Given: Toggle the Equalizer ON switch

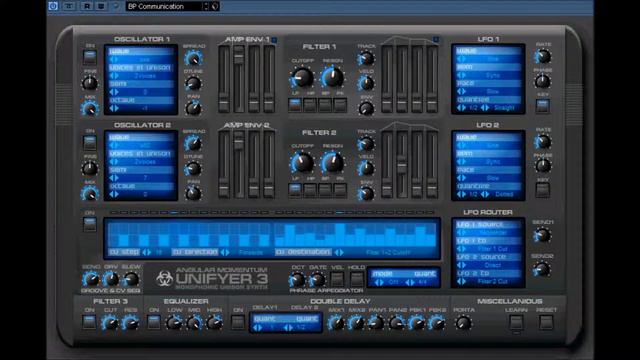Looking at the screenshot, I should pyautogui.click(x=154, y=322).
